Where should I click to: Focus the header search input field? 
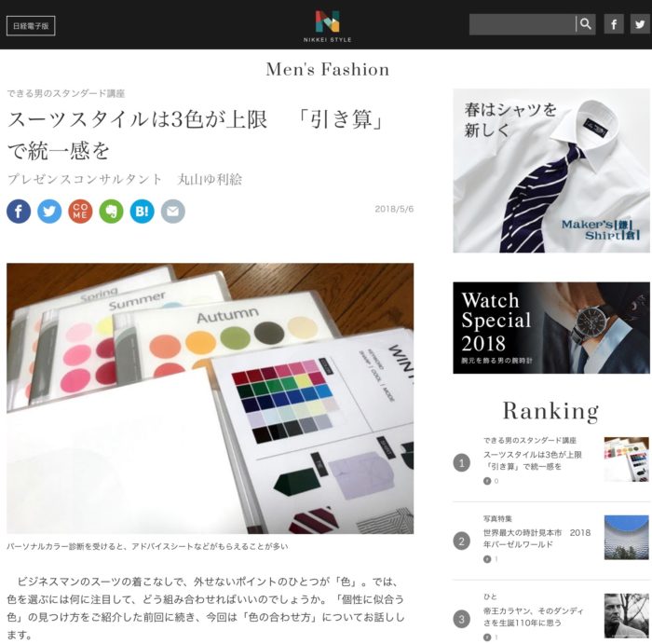[523, 24]
